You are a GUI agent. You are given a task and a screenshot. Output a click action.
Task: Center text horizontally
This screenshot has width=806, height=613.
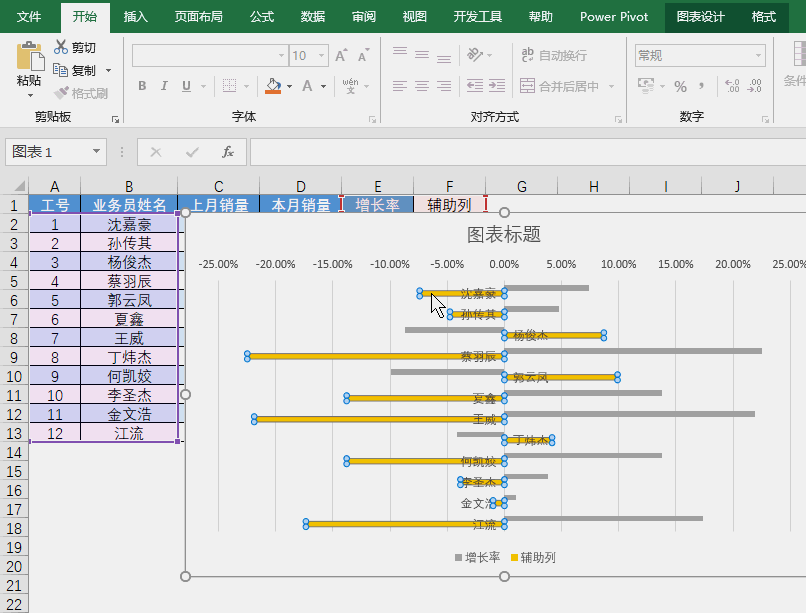point(422,86)
